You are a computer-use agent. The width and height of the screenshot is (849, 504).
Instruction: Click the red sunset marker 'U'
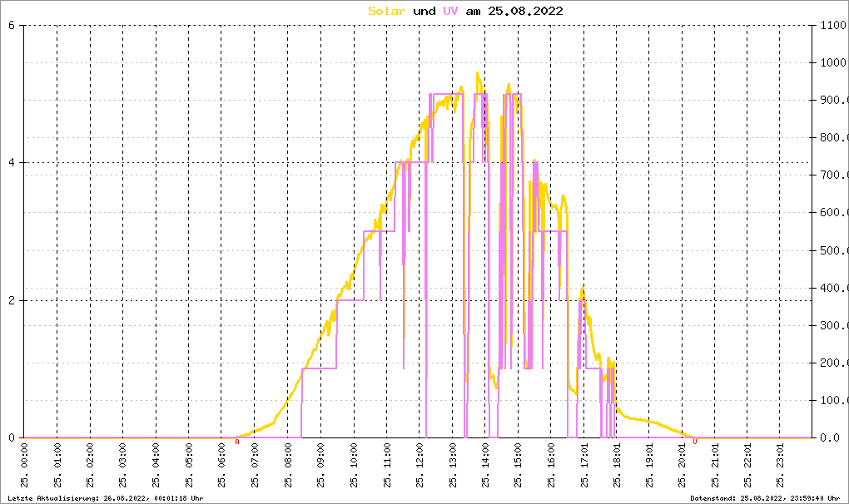695,442
